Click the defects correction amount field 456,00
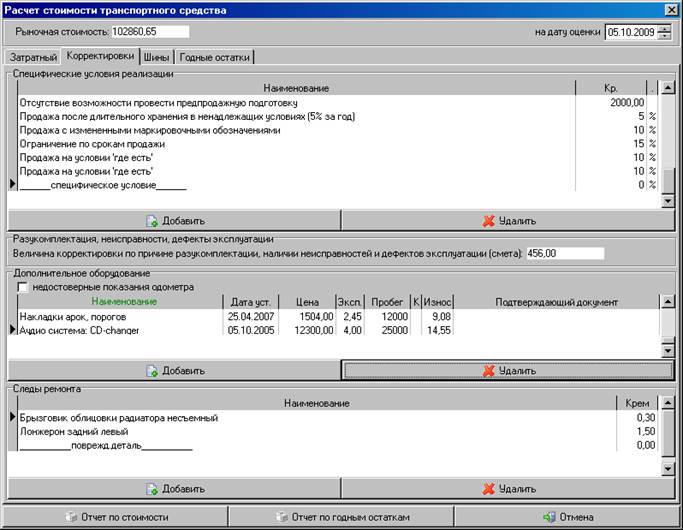This screenshot has width=683, height=530. click(x=563, y=253)
